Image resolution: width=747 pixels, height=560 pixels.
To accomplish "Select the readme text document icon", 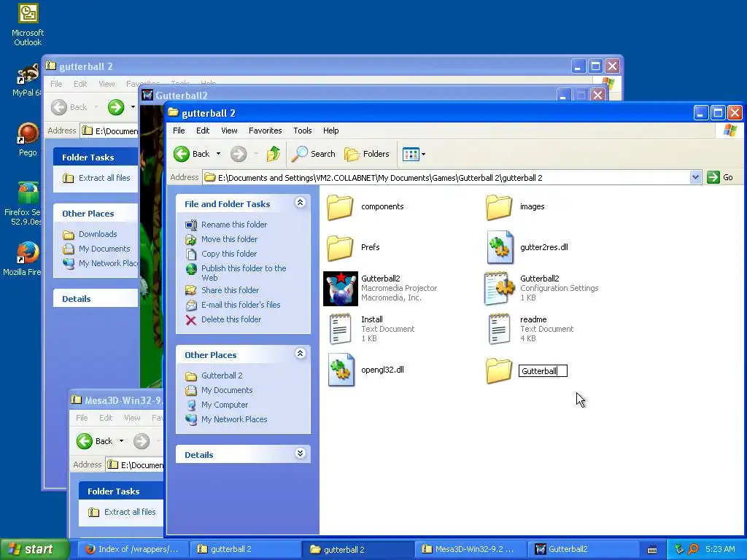I will point(499,329).
